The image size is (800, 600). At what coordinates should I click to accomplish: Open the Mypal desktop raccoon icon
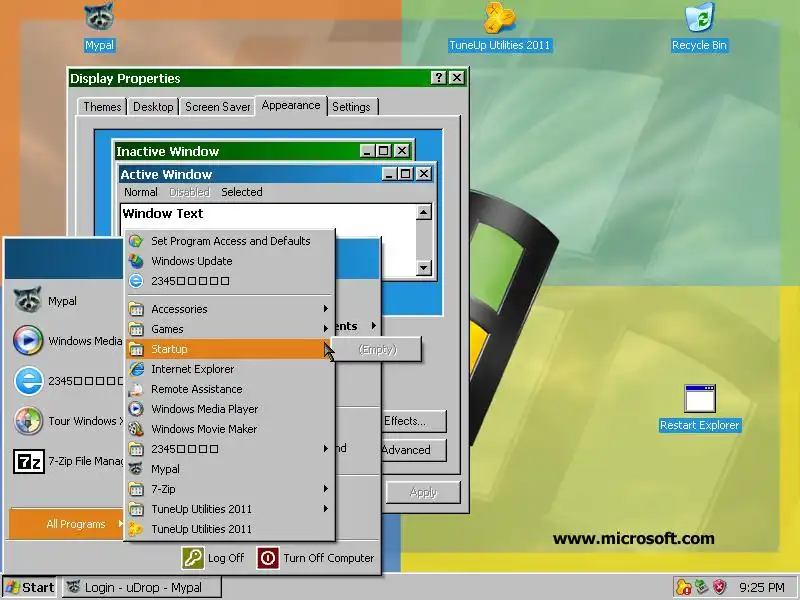click(99, 18)
